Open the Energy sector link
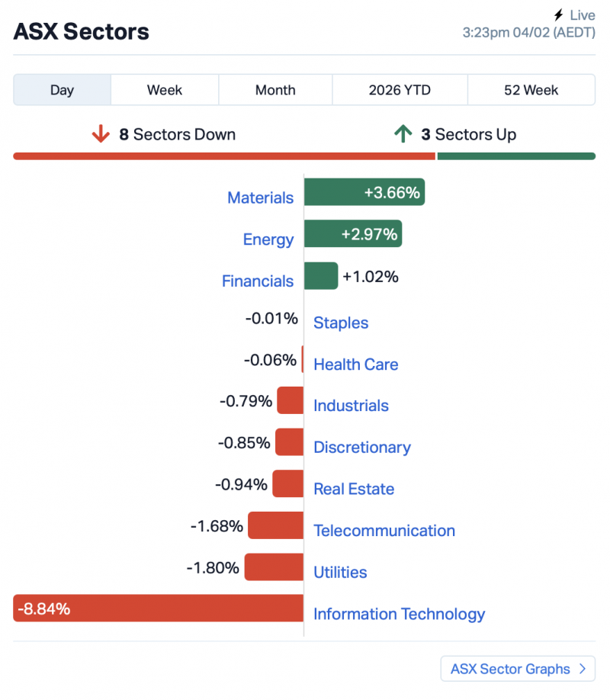This screenshot has width=610, height=700. [x=268, y=239]
